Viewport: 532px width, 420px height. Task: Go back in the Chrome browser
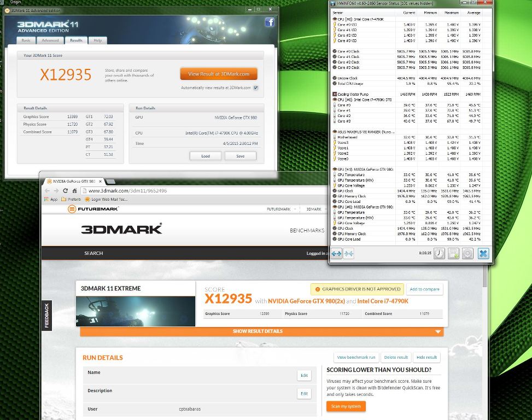click(x=47, y=191)
